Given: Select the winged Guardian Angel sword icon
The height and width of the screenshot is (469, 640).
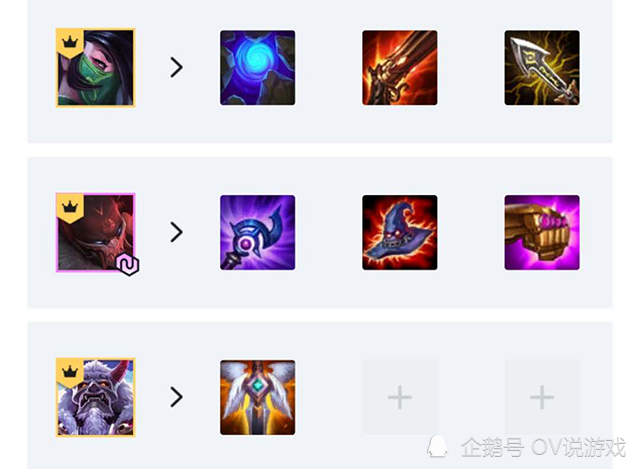Looking at the screenshot, I should coord(258,397).
